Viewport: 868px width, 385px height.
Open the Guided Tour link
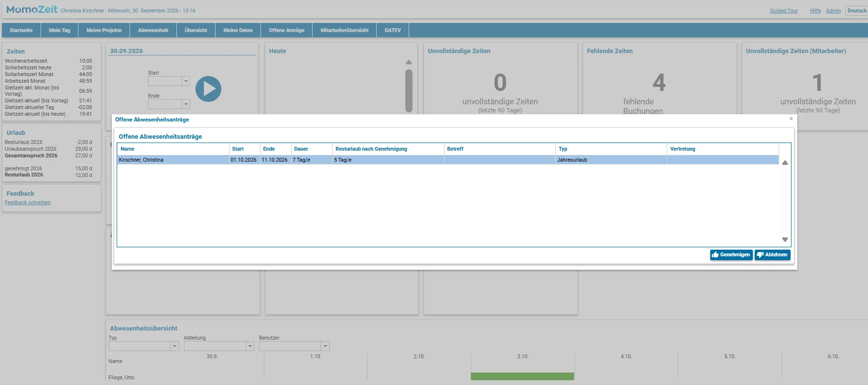point(784,11)
